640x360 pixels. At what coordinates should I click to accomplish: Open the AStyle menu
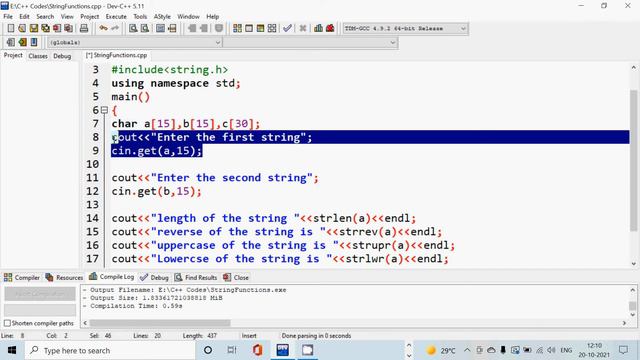pyautogui.click(x=162, y=17)
